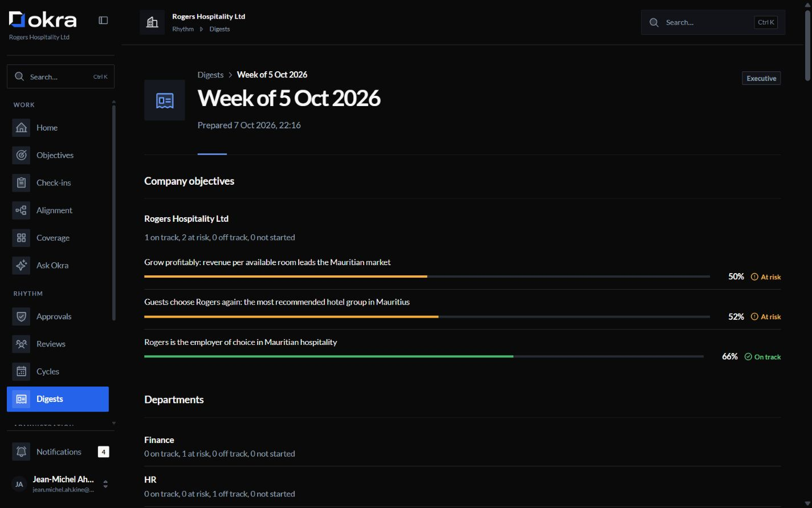The height and width of the screenshot is (508, 812).
Task: Click the At risk status beside 52%
Action: 766,316
